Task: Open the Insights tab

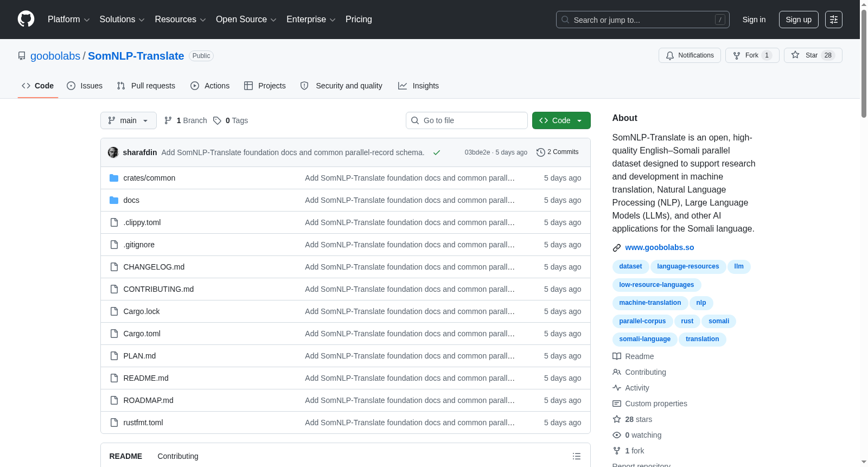Action: [418, 86]
